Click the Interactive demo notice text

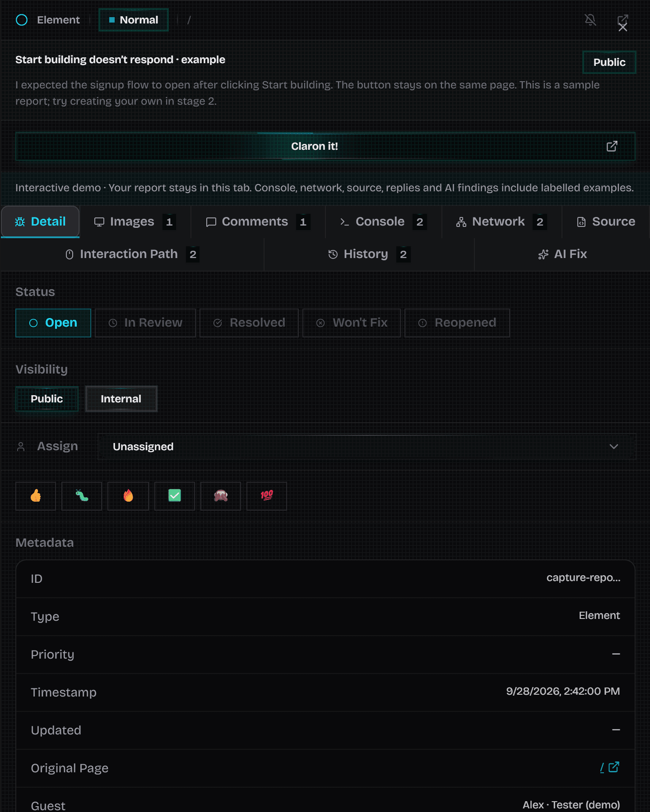point(325,188)
